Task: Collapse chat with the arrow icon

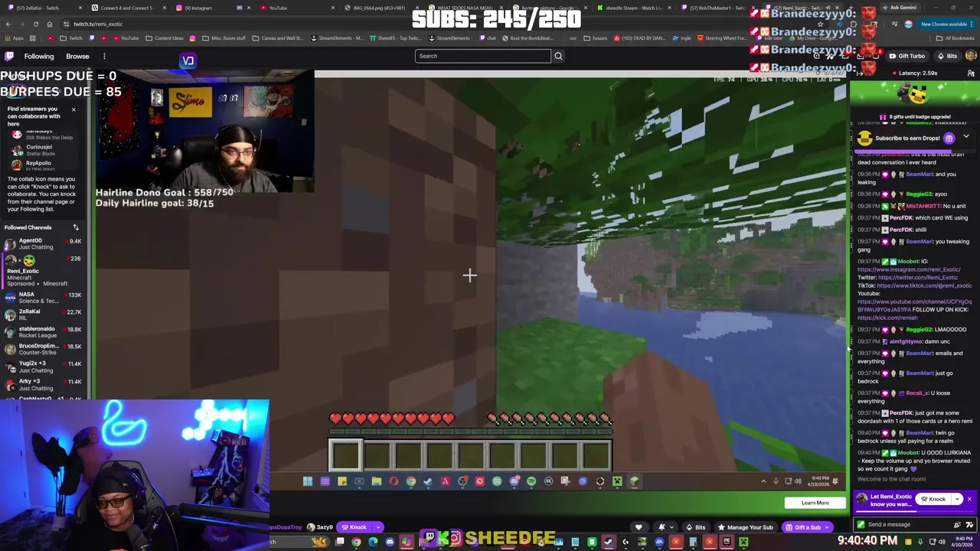Action: pyautogui.click(x=859, y=73)
